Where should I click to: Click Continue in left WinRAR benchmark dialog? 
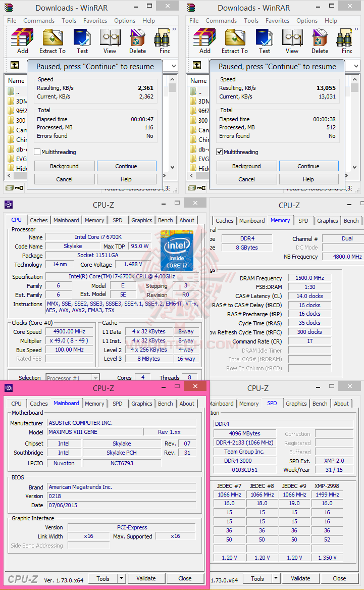(x=126, y=166)
